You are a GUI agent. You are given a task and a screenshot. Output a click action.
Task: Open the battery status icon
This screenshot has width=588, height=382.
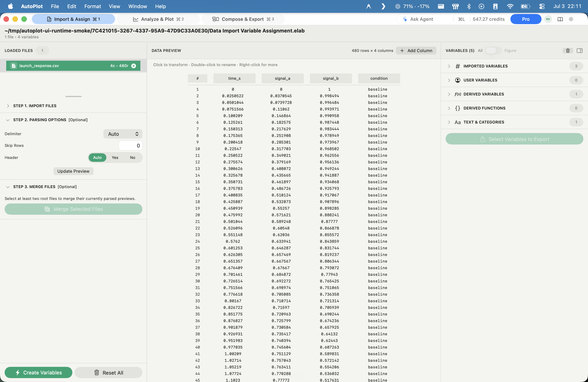point(525,6)
